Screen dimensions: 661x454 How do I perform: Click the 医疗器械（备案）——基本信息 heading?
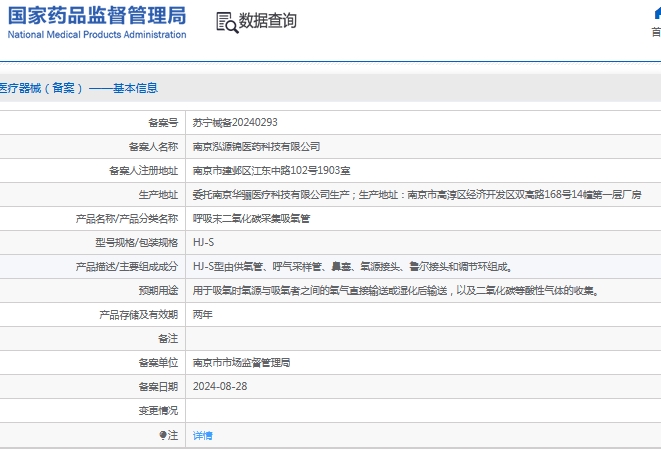point(79,88)
